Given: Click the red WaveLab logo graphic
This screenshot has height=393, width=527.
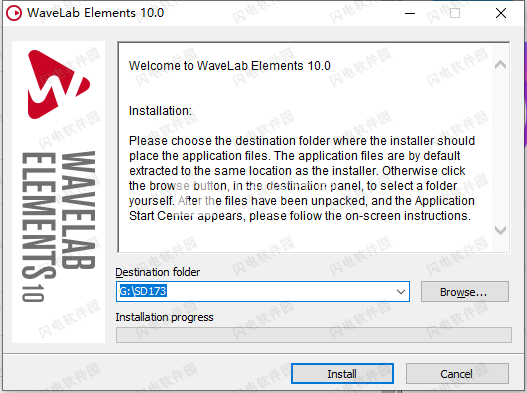Looking at the screenshot, I should click(58, 84).
